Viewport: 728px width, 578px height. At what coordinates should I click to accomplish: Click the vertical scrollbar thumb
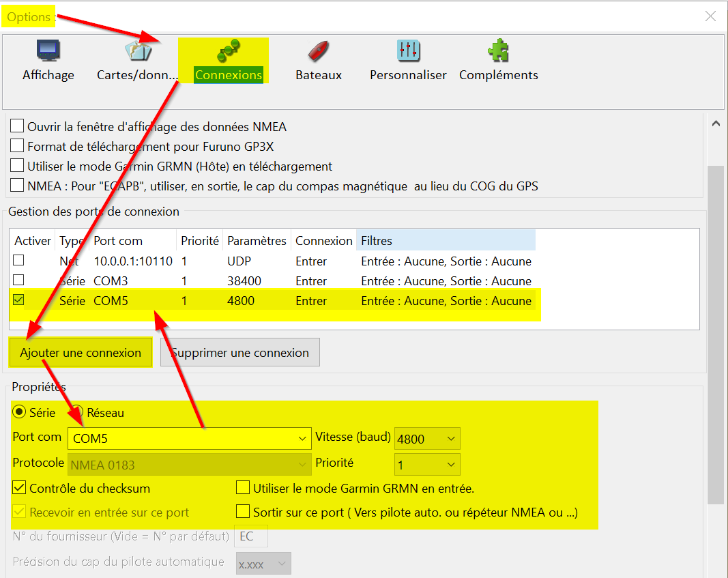(x=716, y=334)
